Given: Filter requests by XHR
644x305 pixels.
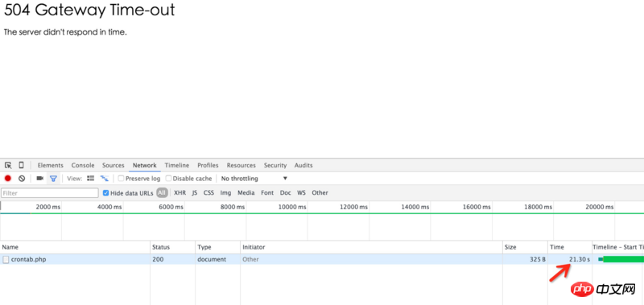Looking at the screenshot, I should (x=180, y=193).
